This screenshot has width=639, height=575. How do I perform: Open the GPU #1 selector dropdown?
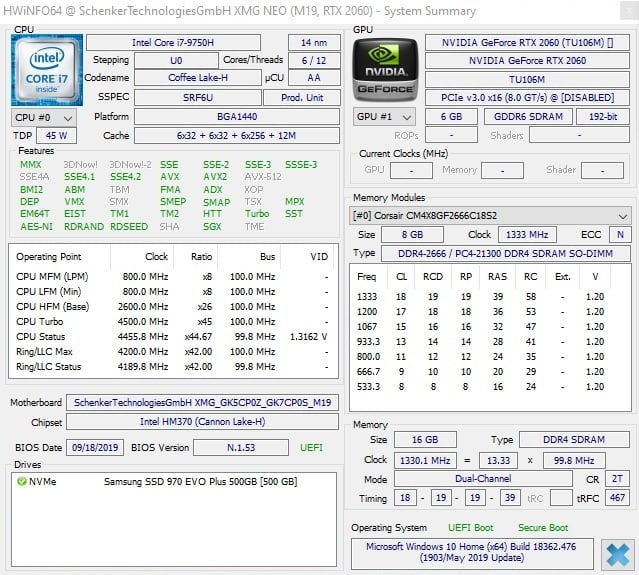pos(384,117)
